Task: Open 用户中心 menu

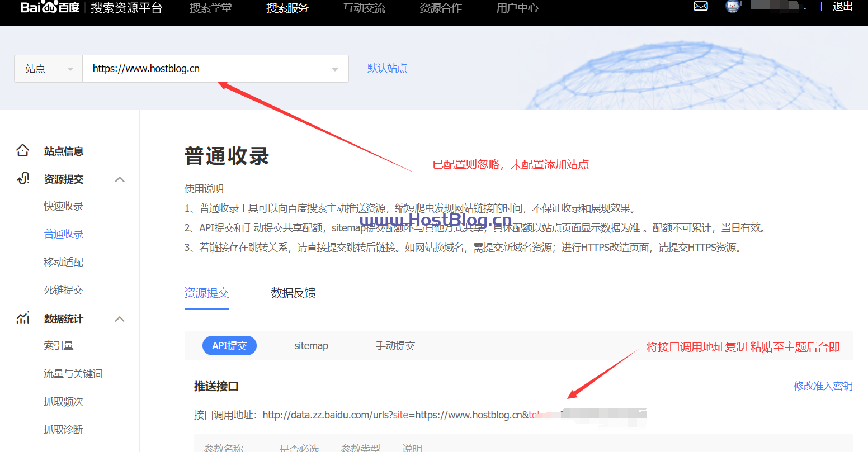Action: [517, 8]
